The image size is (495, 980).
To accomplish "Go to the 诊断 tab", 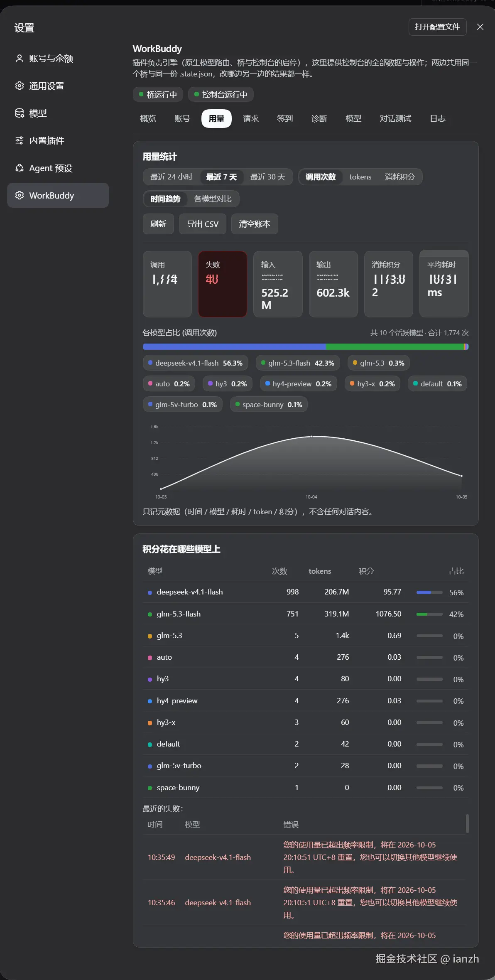I will [x=319, y=119].
